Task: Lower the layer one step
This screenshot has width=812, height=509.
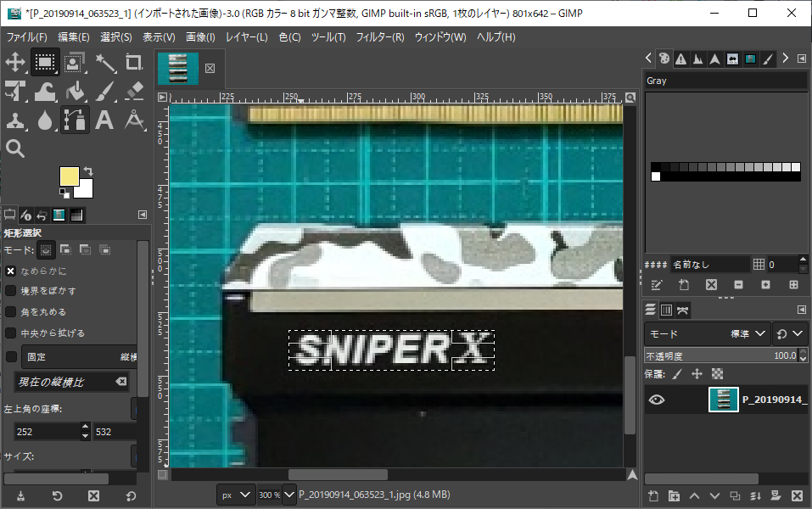Action: [714, 496]
